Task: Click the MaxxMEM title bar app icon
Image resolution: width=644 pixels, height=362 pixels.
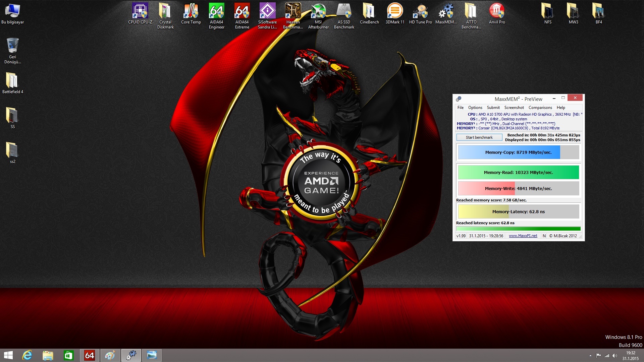Action: [x=459, y=99]
